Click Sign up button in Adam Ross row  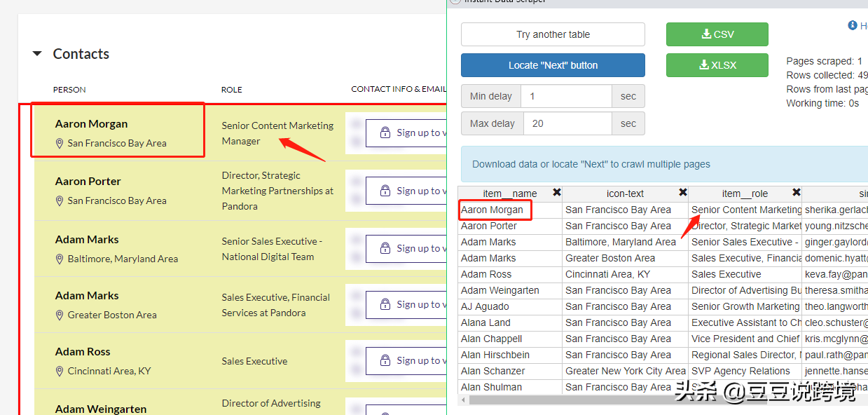point(406,360)
